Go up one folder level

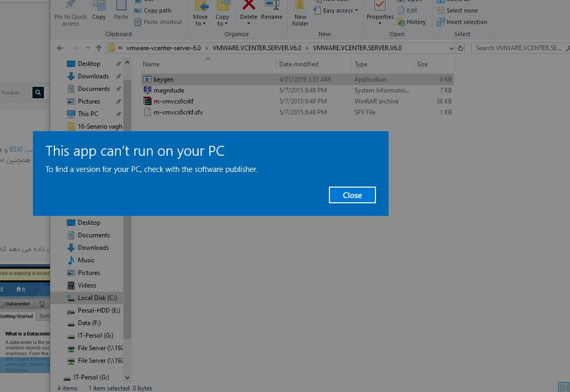[99, 48]
